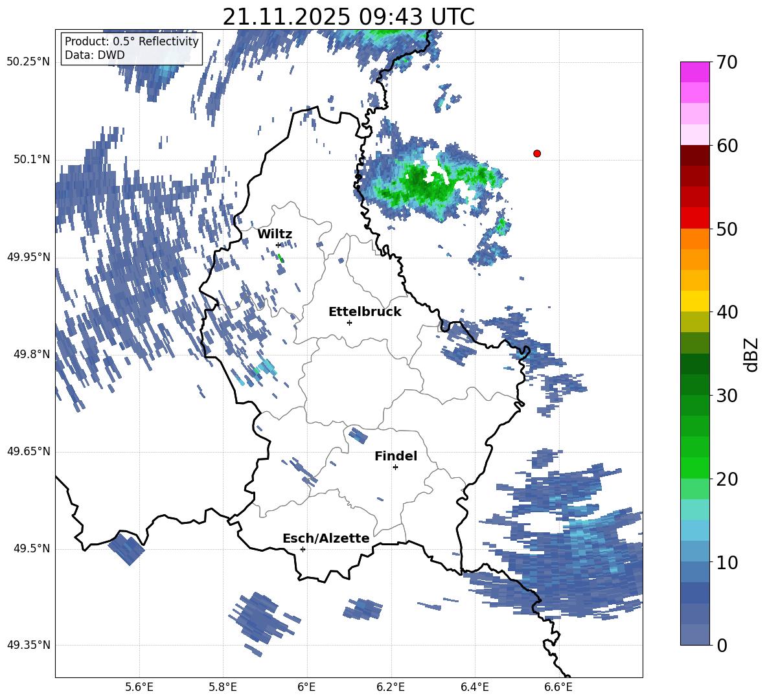The image size is (767, 700).
Task: Click the 6°E longitude label
Action: [306, 687]
